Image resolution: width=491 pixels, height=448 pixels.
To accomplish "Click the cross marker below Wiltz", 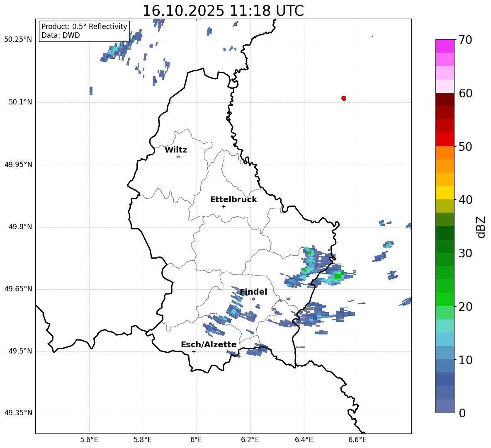I will pos(178,157).
